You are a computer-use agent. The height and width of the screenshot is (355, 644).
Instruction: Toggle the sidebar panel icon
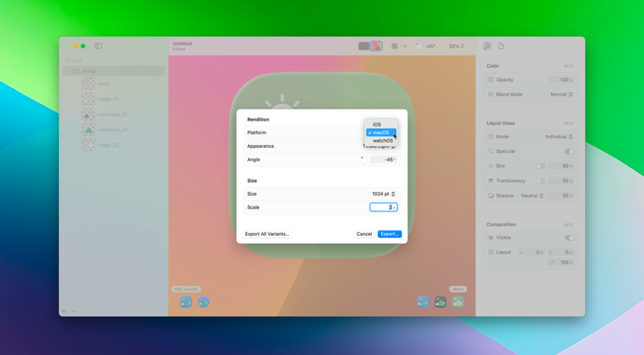pyautogui.click(x=98, y=46)
